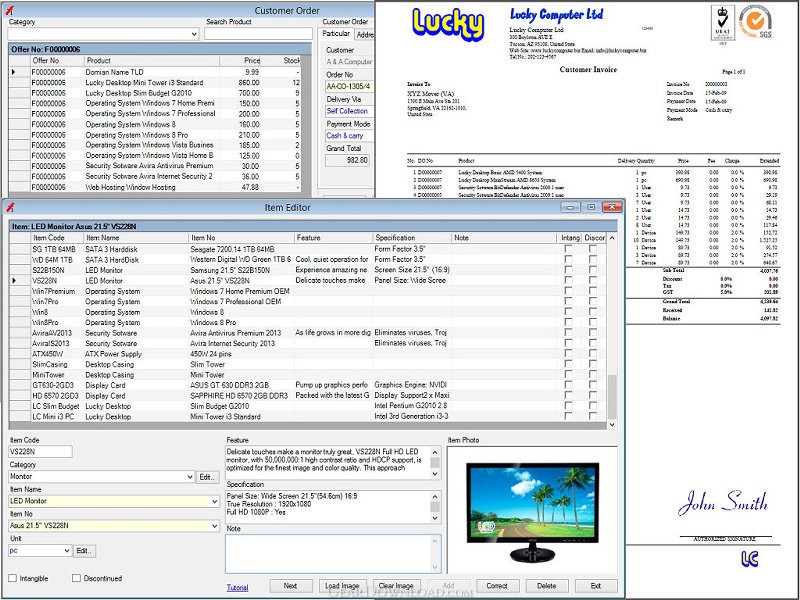800x600 pixels.
Task: Check Intangible for the GT630-2GD3 row
Action: [568, 385]
